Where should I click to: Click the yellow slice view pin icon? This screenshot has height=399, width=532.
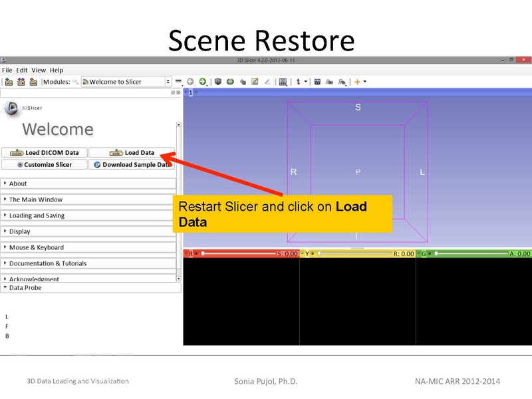tap(303, 253)
